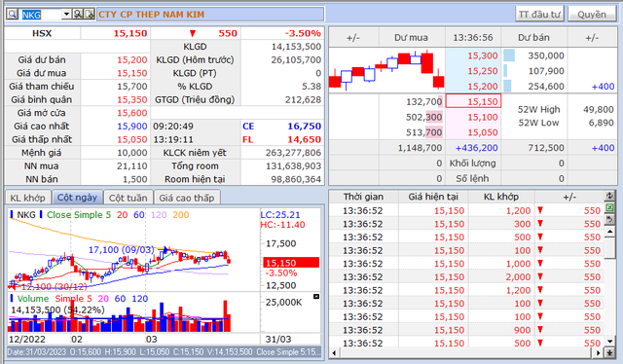Click the KLGD value 14,153,500

tap(296, 47)
